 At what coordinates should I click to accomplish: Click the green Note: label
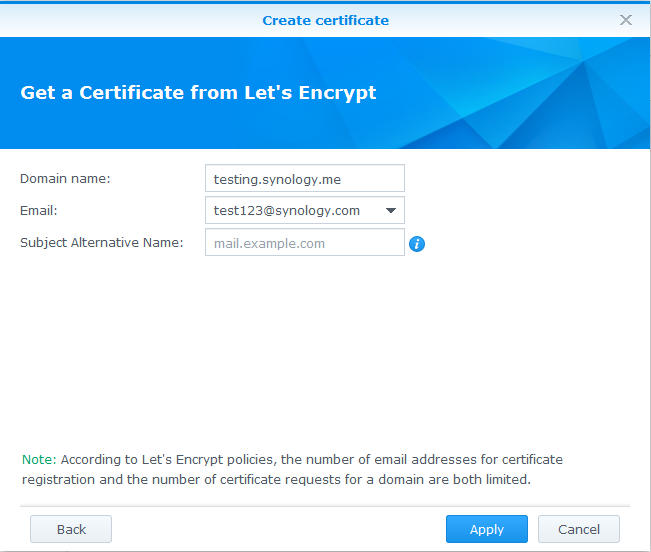[39, 460]
